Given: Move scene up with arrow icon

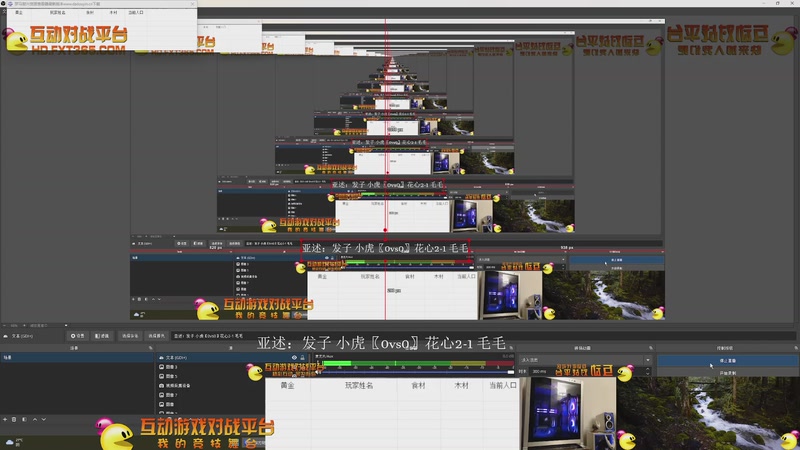Looking at the screenshot, I should point(35,419).
